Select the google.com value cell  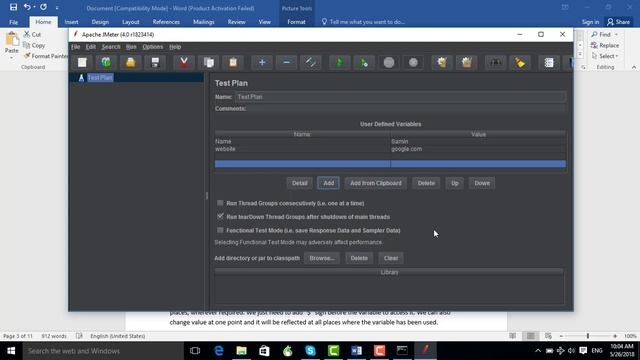click(x=478, y=149)
